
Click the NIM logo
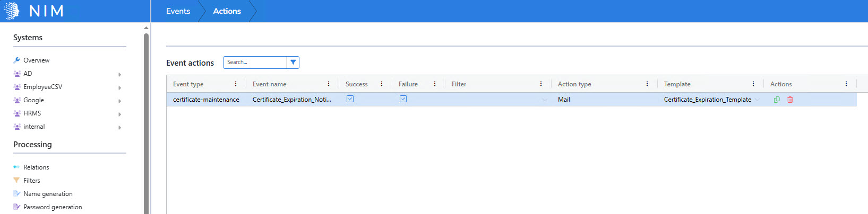(x=35, y=11)
